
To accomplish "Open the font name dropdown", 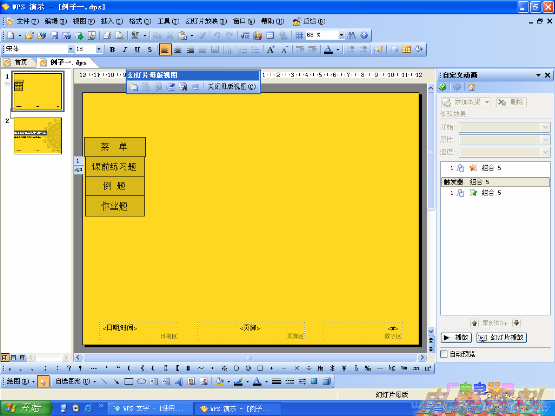I will tap(71, 49).
